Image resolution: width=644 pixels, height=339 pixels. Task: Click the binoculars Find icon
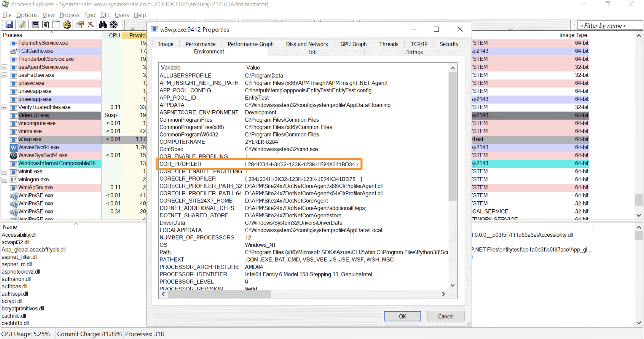tap(103, 25)
